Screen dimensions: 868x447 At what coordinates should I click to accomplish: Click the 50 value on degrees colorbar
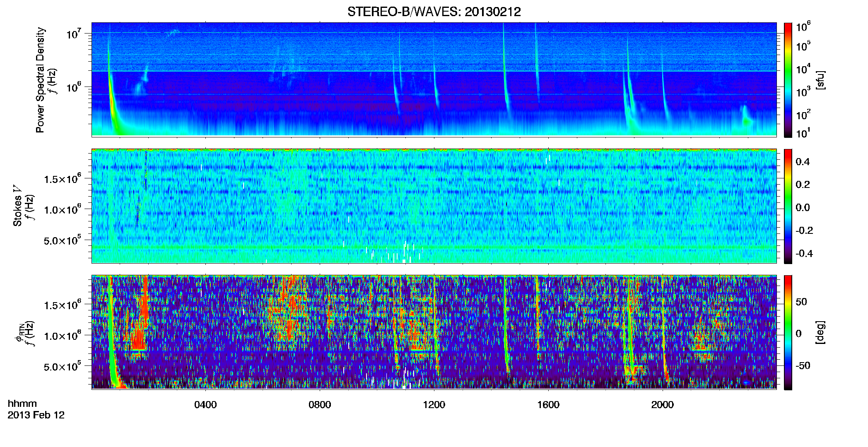801,302
